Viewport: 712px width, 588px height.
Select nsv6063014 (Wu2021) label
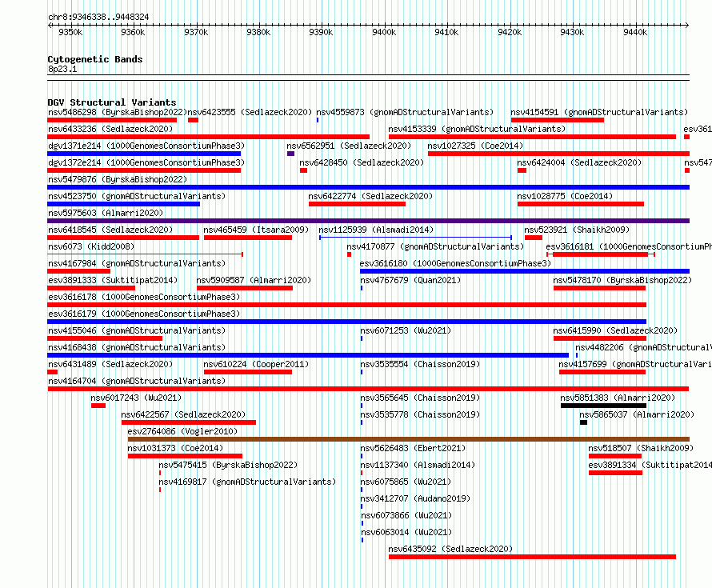[406, 532]
